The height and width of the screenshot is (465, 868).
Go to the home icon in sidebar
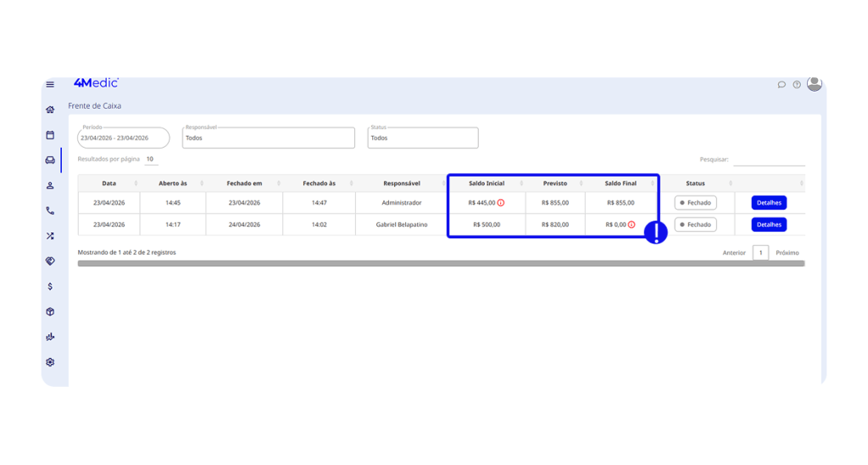(50, 109)
